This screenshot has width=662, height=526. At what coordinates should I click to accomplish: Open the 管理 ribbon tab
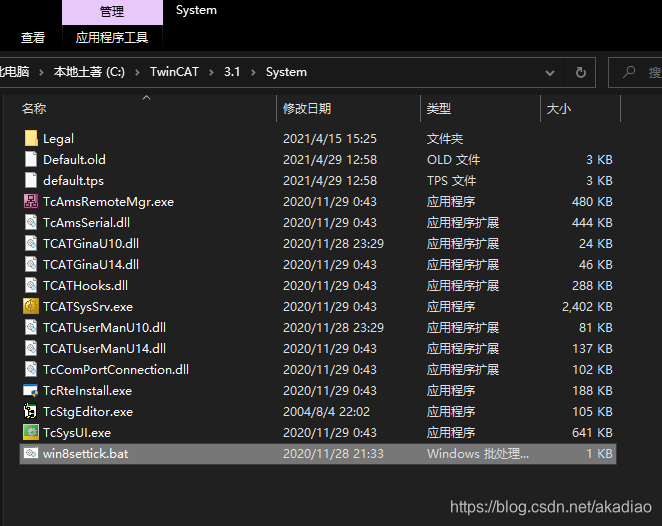pos(112,12)
